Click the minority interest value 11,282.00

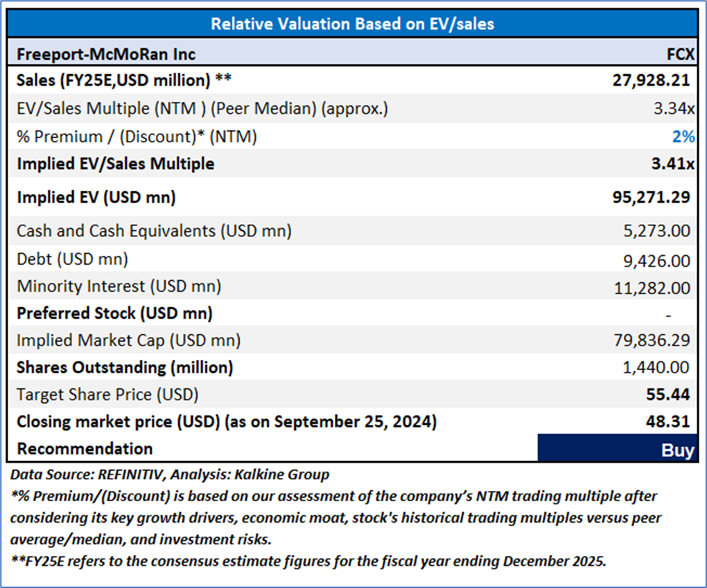coord(652,288)
